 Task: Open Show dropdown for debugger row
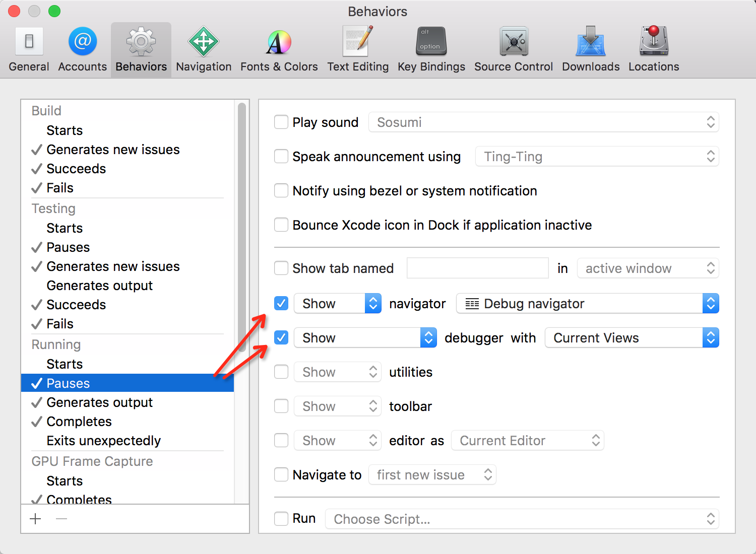coord(365,337)
